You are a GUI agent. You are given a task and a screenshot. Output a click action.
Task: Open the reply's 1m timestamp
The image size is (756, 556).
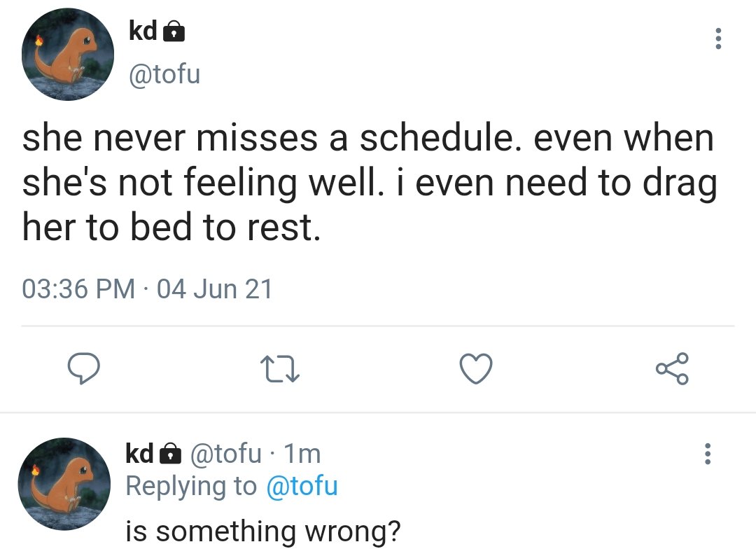302,454
